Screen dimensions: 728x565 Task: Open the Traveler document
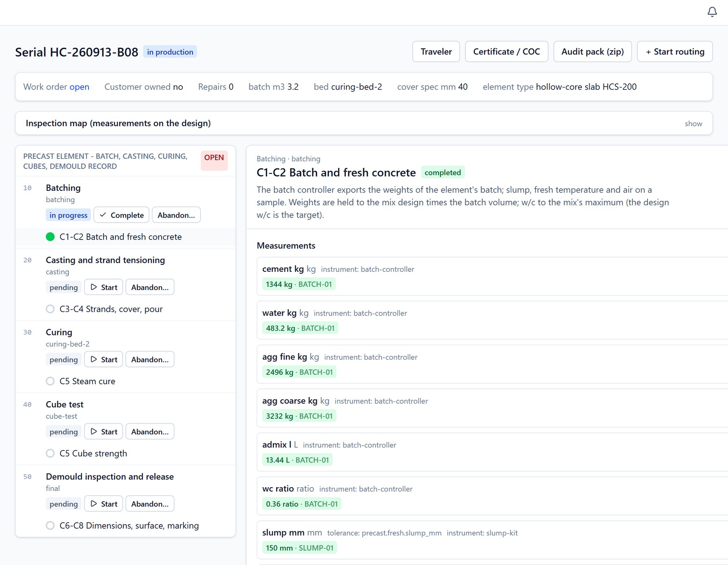436,51
